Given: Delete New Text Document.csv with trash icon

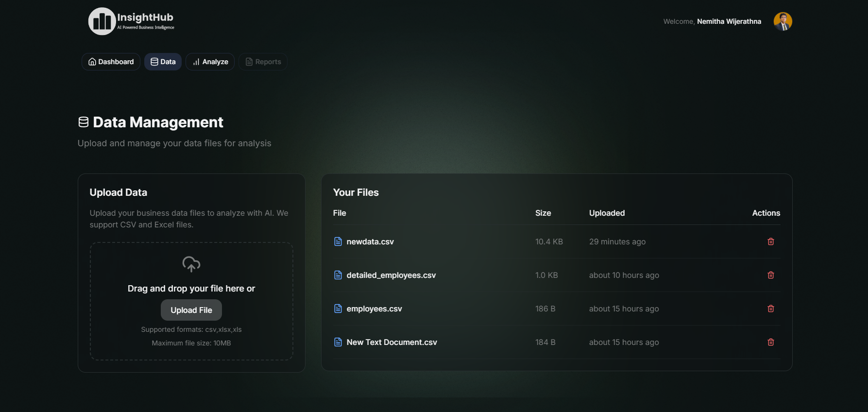Looking at the screenshot, I should click(770, 342).
